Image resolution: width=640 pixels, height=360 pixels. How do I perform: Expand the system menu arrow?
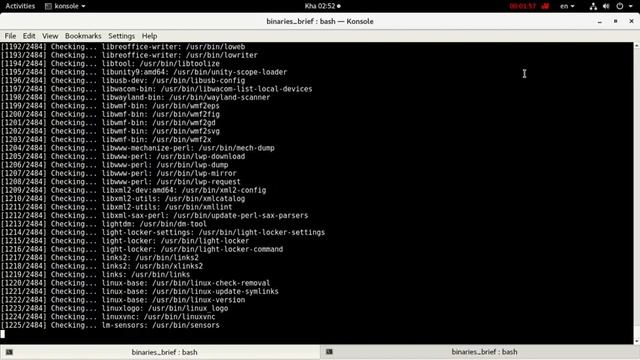pyautogui.click(x=631, y=6)
